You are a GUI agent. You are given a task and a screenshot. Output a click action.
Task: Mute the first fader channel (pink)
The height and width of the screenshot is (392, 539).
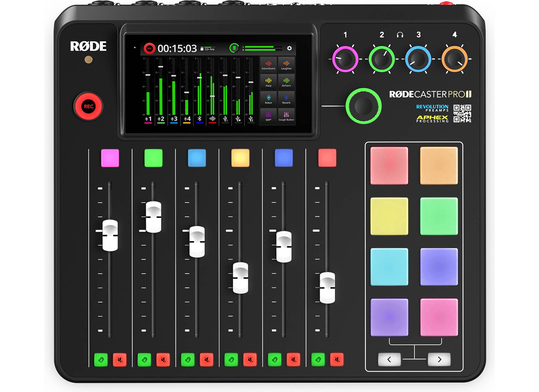(120, 360)
